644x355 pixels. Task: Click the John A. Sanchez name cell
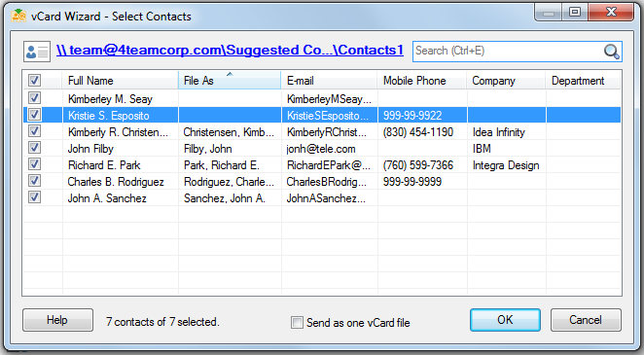121,198
